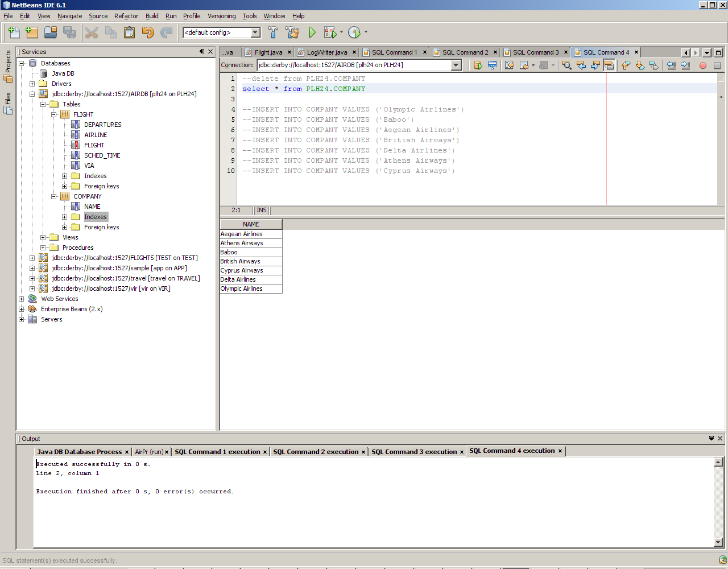Click the Debug Main Project icon
728x569 pixels.
coord(330,32)
